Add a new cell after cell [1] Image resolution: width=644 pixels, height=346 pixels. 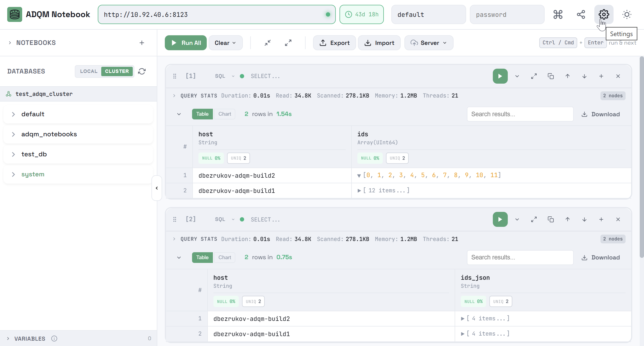pos(602,76)
